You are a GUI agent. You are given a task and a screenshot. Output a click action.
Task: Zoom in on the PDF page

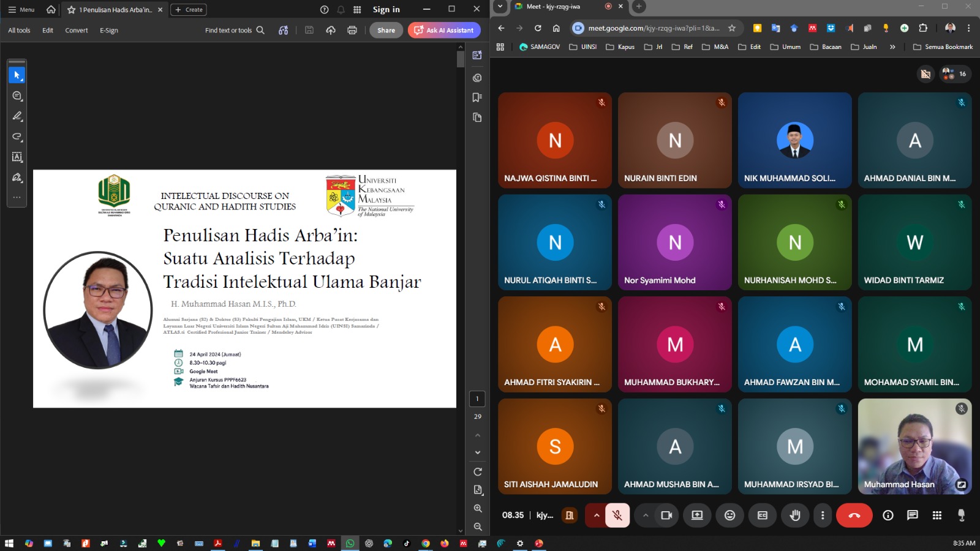[478, 508]
